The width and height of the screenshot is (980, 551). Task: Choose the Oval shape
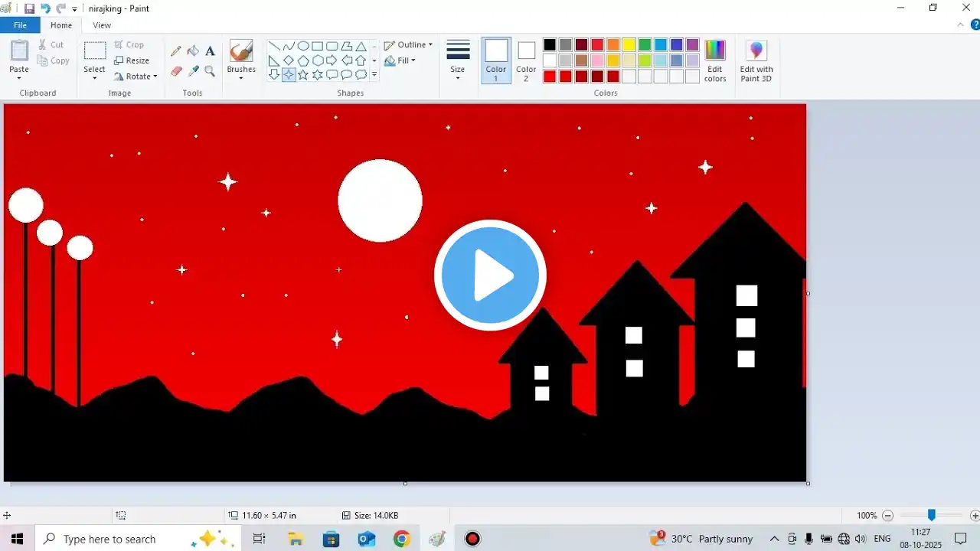[303, 46]
